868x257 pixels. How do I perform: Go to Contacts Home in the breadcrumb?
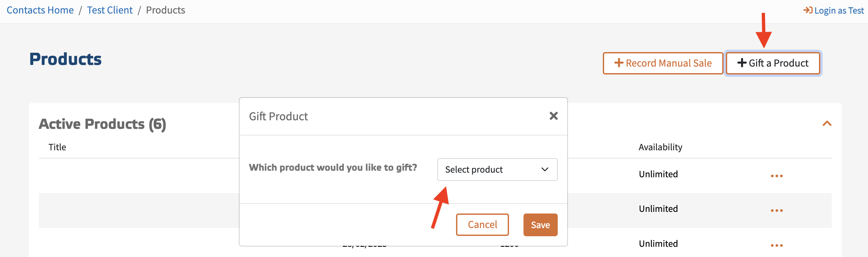click(x=40, y=10)
